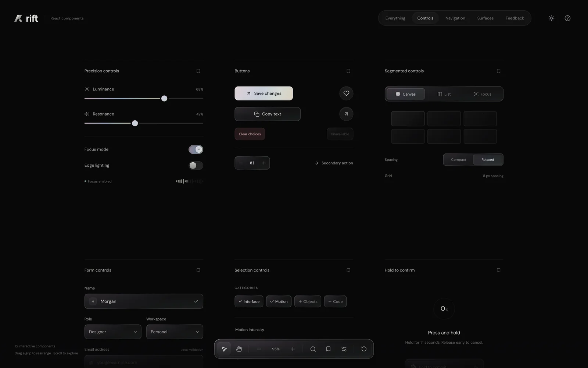The height and width of the screenshot is (368, 588).
Task: Open the help question-mark icon
Action: (567, 18)
